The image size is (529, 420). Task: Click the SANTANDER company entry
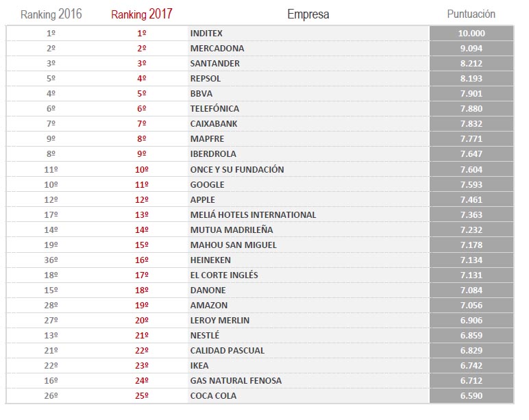(215, 64)
